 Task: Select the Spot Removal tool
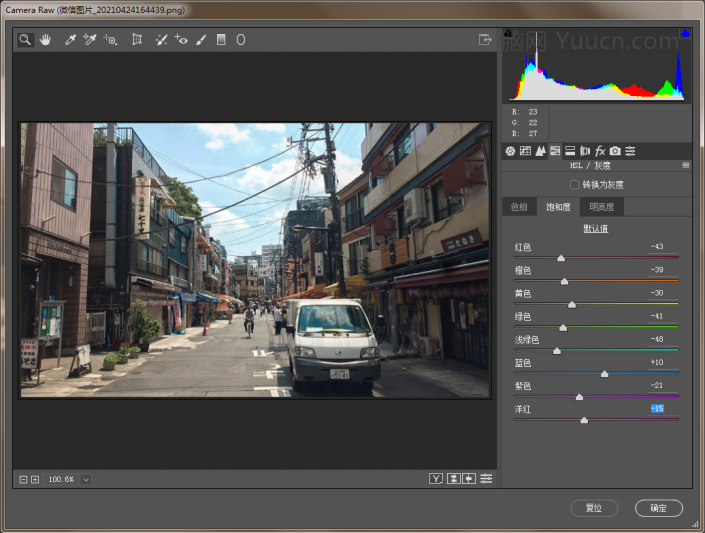(161, 40)
